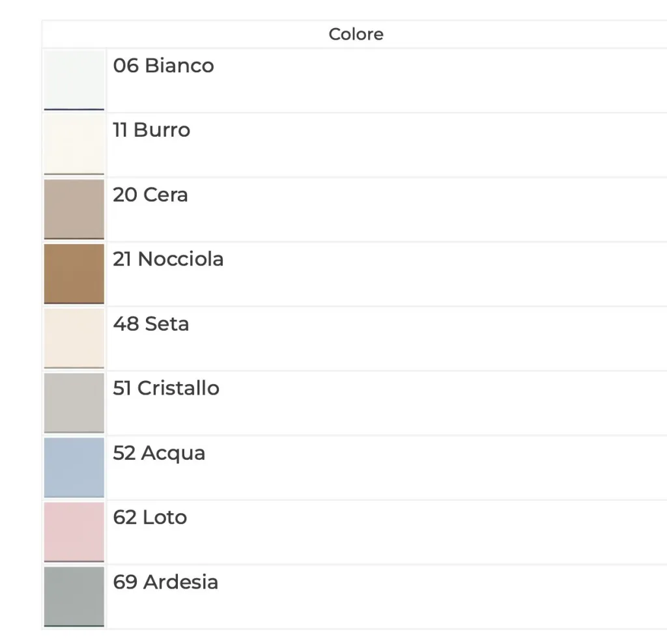Pick the 11 Burro cream swatch
Image resolution: width=667 pixels, height=644 pixels.
point(74,145)
